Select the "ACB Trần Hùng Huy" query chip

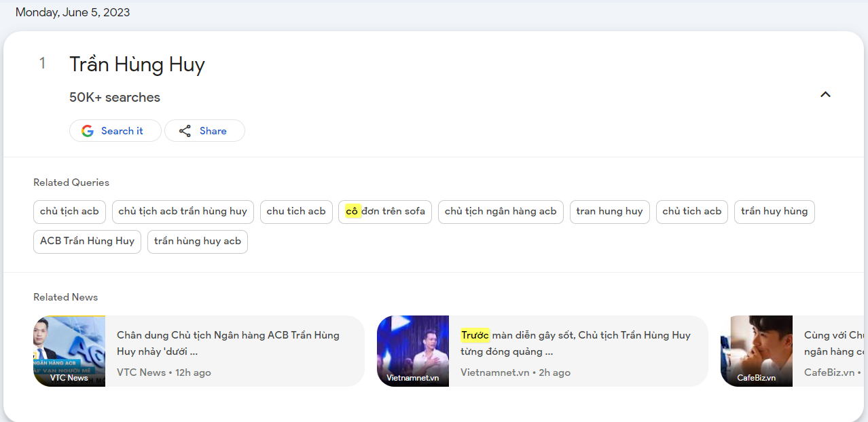point(87,242)
